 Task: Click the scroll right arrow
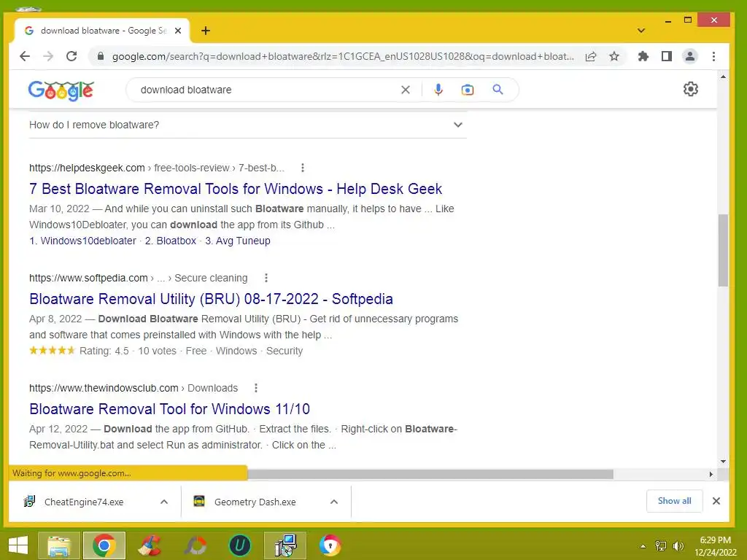point(711,474)
